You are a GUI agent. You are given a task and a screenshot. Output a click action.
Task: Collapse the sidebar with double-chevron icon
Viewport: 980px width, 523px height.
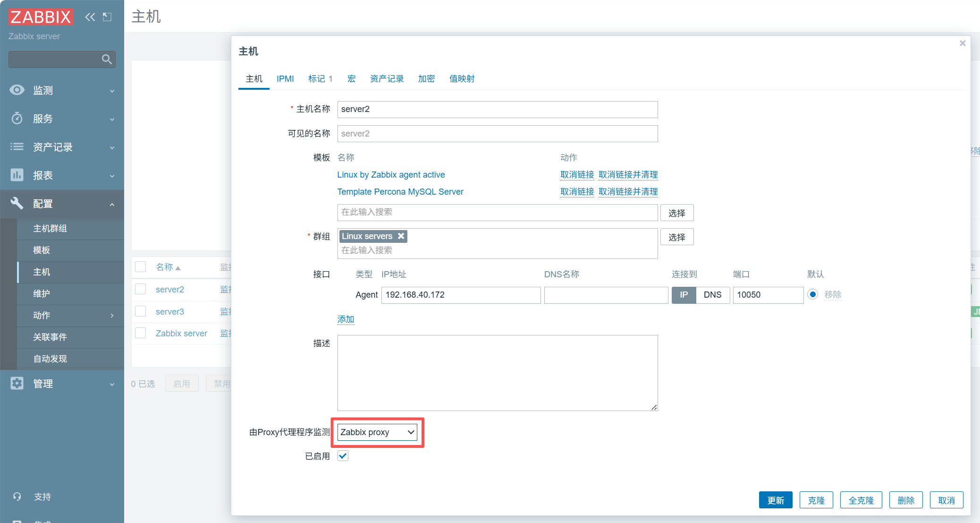point(90,17)
